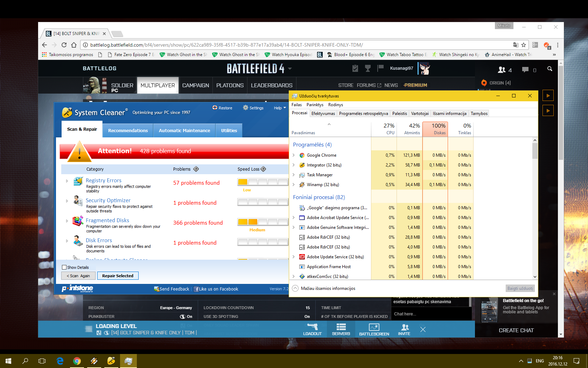Viewport: 588px width, 368px height.
Task: Click the translate page icon in address bar
Action: [x=516, y=45]
